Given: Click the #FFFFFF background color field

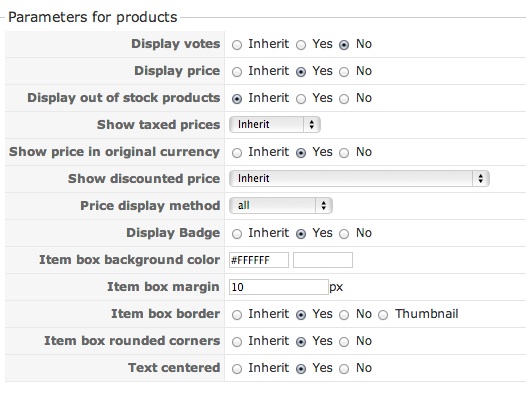Looking at the screenshot, I should 259,260.
